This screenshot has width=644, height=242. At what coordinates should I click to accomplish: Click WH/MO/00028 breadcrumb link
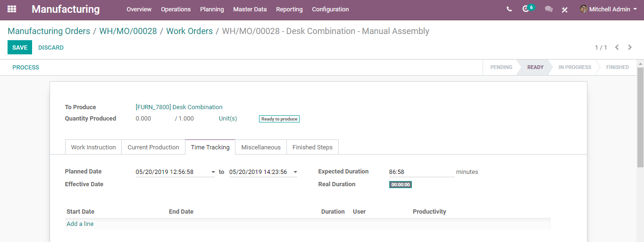128,31
